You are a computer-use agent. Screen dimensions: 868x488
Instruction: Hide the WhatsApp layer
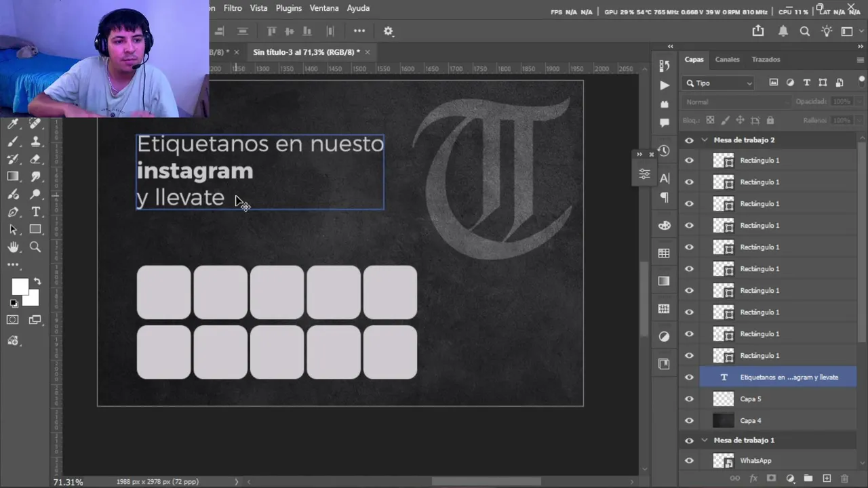689,461
